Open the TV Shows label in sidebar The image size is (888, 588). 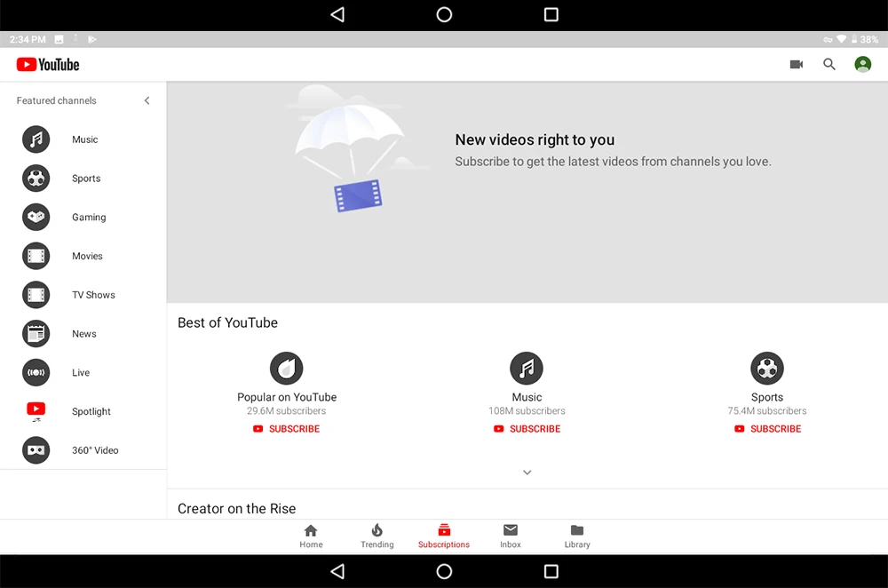click(x=93, y=295)
